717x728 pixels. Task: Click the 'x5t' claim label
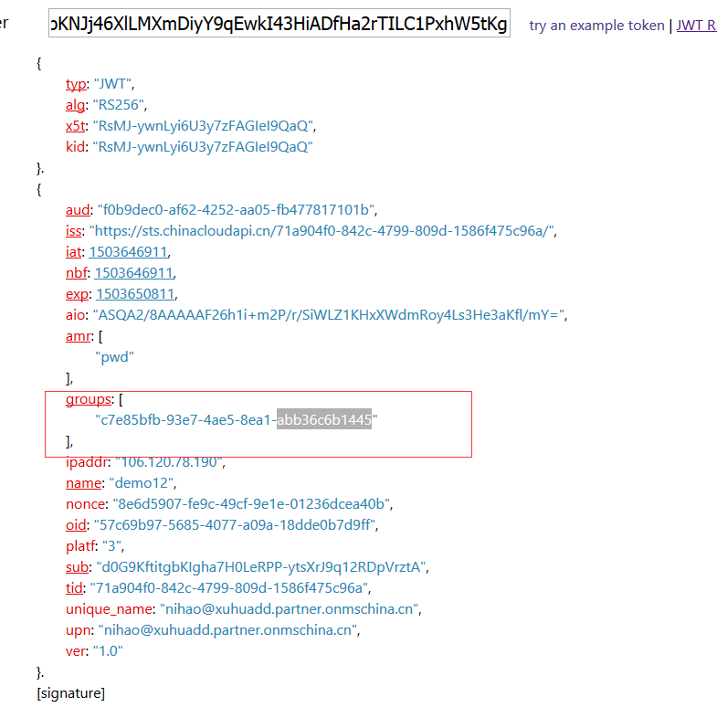(x=77, y=126)
